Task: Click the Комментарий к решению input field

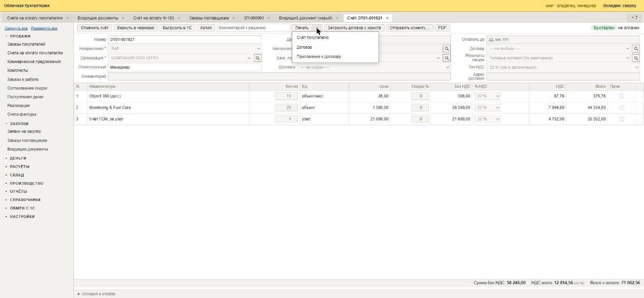Action: (253, 28)
